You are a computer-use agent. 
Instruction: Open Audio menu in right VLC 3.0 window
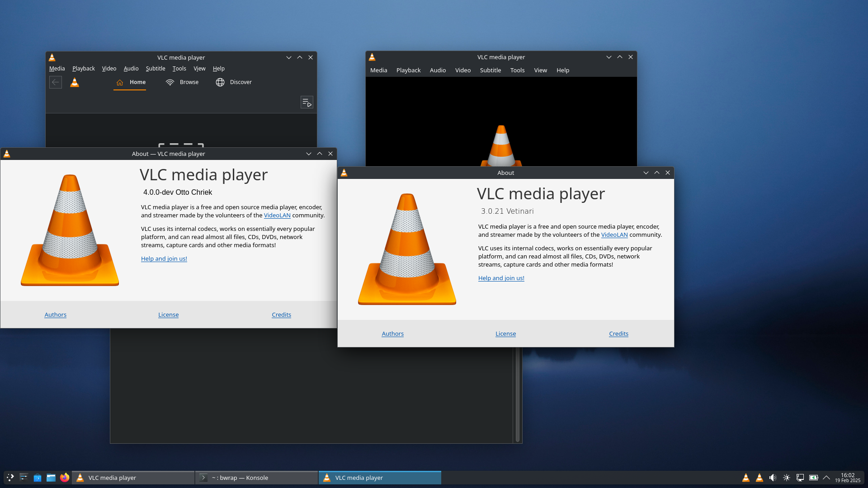pos(438,70)
